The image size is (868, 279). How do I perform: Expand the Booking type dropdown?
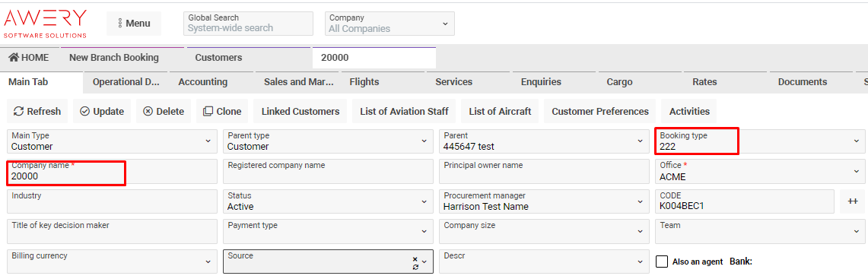click(x=761, y=141)
